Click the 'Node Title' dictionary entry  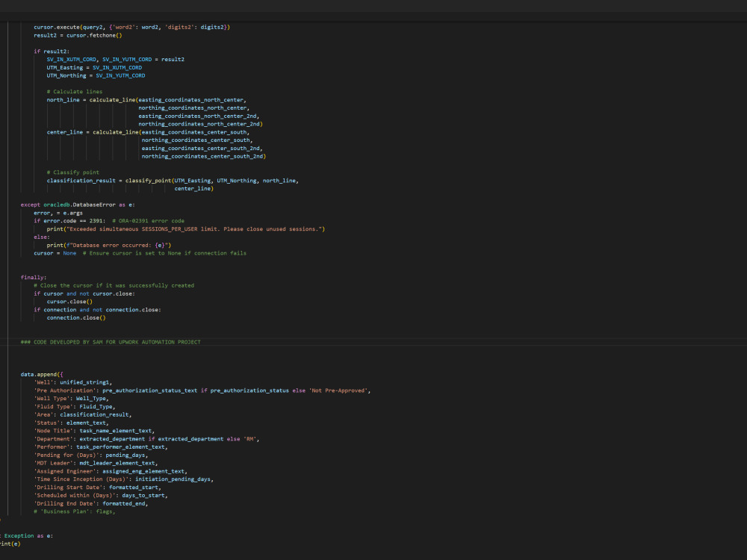(94, 431)
